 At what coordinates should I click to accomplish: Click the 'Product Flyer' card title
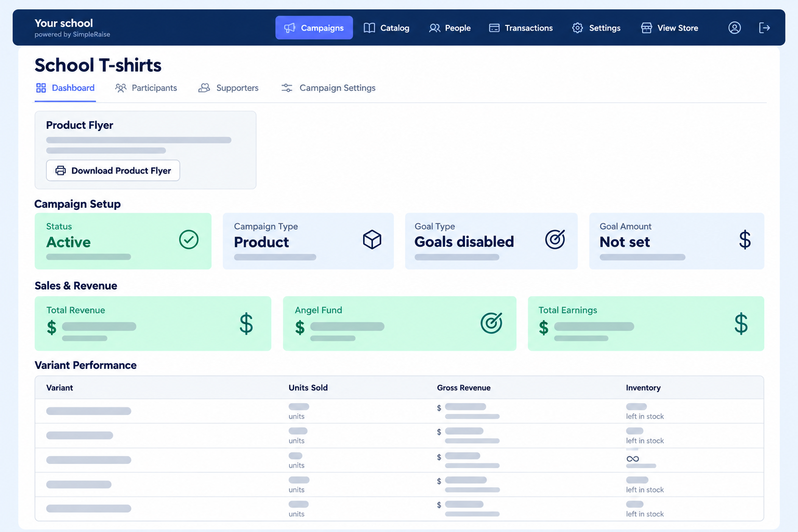click(x=79, y=125)
